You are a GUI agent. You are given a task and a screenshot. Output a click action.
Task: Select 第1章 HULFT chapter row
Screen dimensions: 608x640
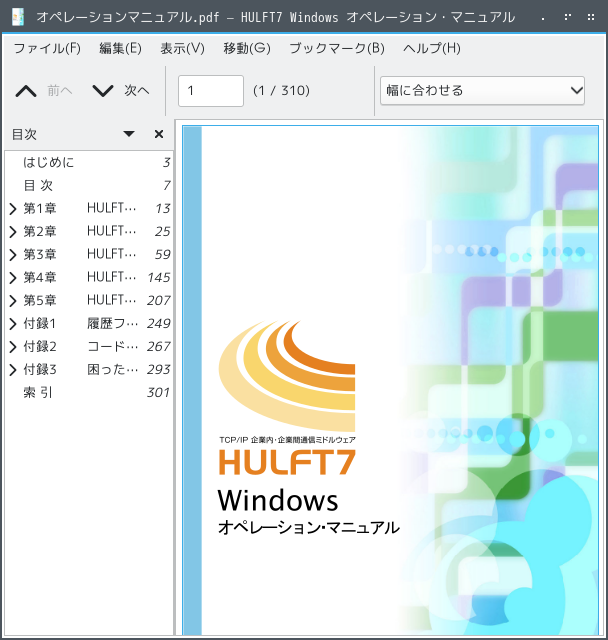(89, 209)
